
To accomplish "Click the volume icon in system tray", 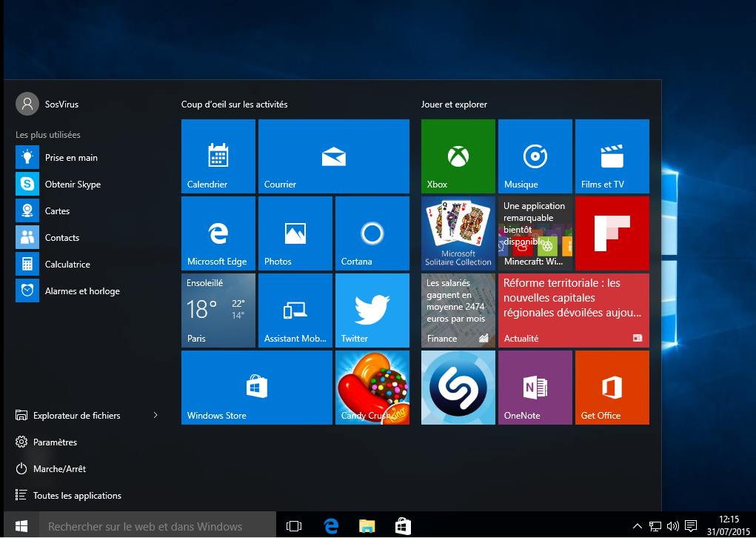I will [x=672, y=526].
